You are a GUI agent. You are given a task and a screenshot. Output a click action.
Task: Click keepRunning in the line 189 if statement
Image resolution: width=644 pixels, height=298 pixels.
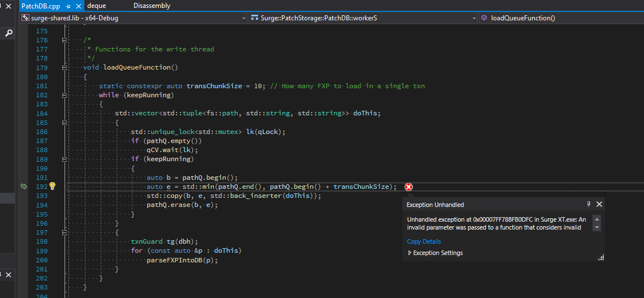pos(170,159)
